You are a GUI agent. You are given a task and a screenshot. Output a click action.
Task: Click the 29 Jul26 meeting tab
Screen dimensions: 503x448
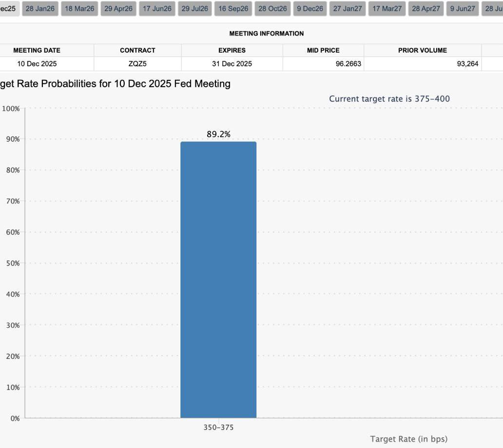pyautogui.click(x=195, y=9)
